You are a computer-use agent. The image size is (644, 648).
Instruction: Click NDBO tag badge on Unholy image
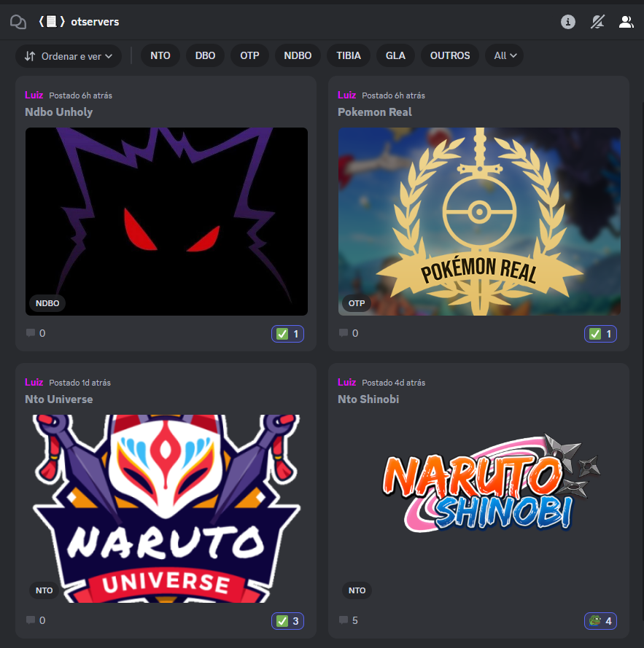[47, 303]
